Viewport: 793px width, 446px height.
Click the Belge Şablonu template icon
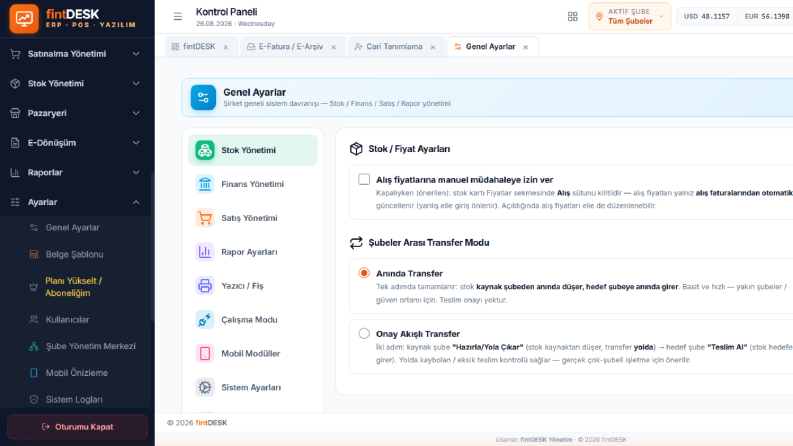(34, 254)
